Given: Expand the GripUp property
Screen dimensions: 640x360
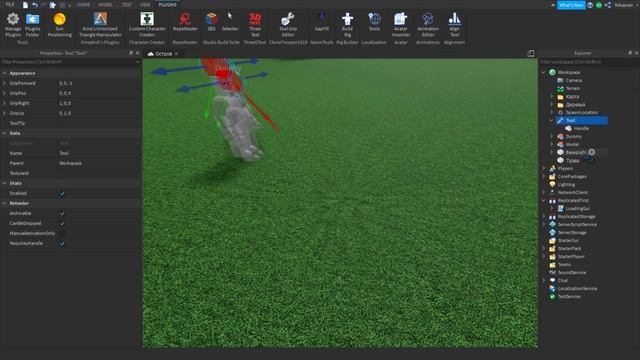Looking at the screenshot, I should pos(4,113).
